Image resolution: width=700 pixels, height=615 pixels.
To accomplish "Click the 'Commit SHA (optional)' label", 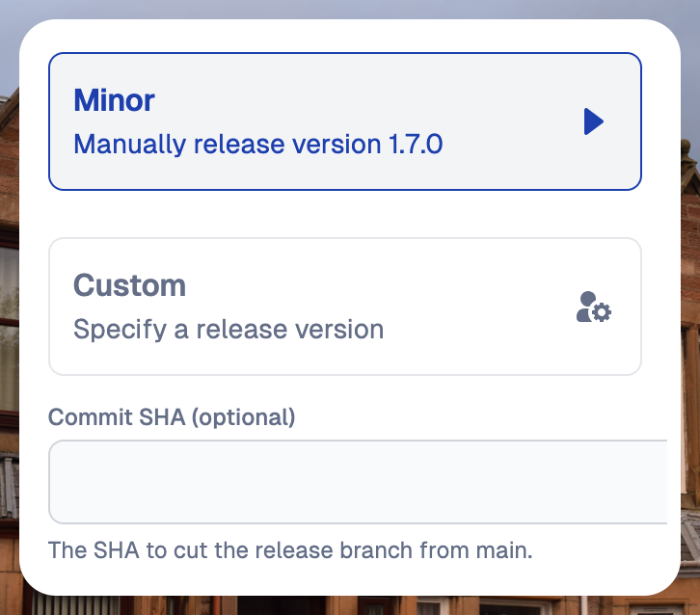I will [172, 417].
